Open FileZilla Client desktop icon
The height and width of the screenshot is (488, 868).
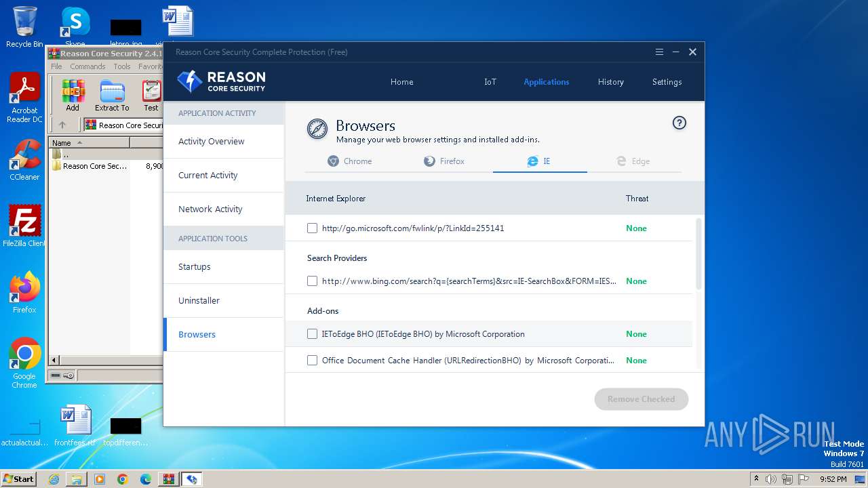(24, 226)
